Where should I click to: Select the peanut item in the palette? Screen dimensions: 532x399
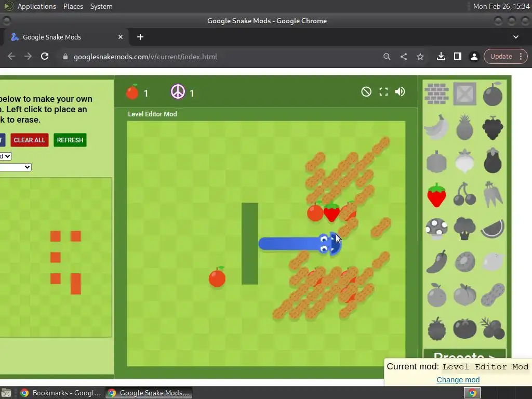tap(493, 295)
